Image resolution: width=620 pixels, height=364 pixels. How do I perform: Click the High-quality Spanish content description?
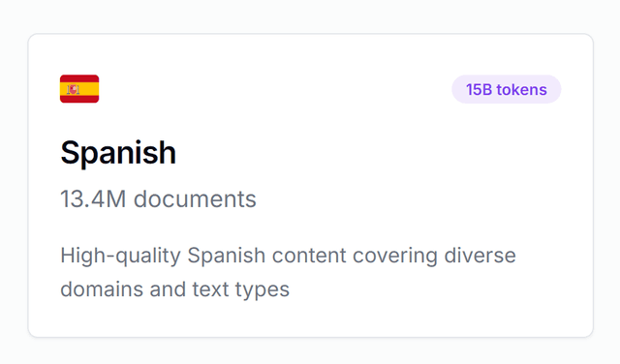click(288, 272)
